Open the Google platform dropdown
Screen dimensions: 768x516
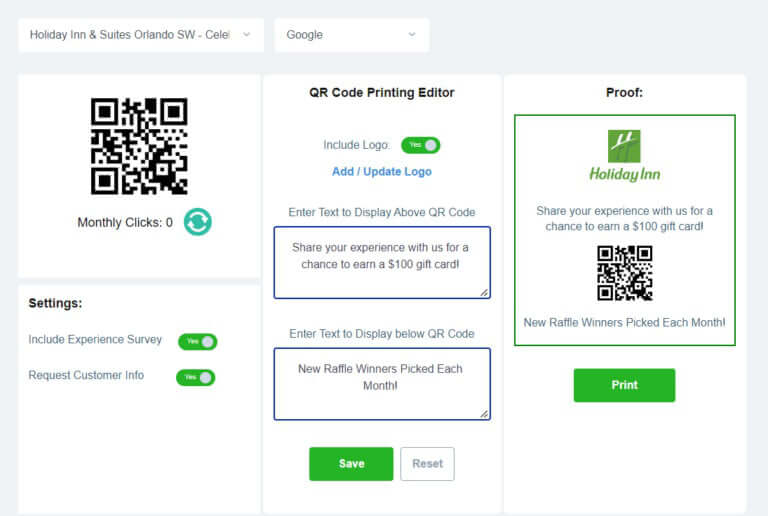352,35
